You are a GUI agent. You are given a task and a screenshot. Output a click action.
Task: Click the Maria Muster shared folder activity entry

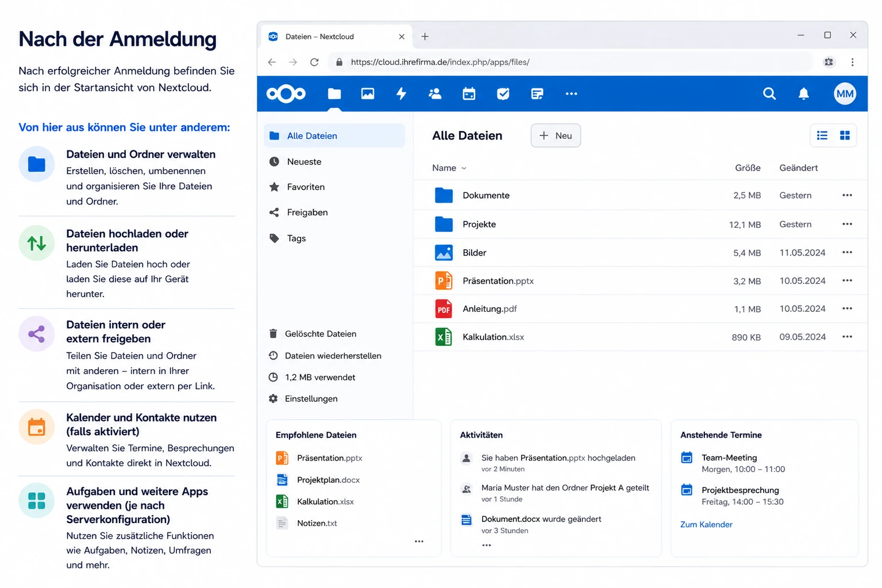555,493
